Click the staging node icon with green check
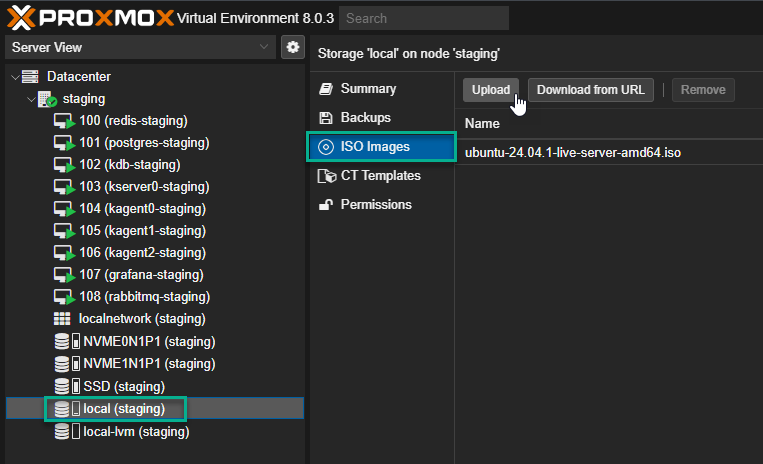Screen dimensions: 763x464 [x=46, y=99]
